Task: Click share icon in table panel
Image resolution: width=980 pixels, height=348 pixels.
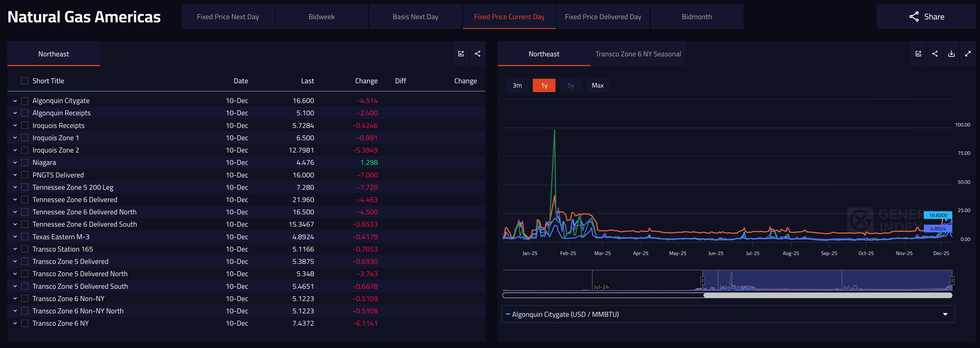Action: [477, 54]
